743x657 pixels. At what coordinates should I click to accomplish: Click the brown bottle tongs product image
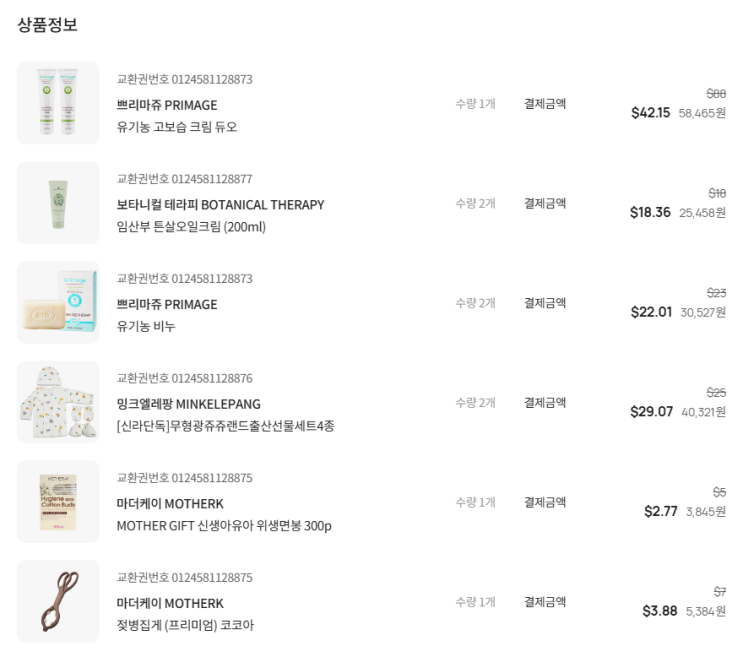pyautogui.click(x=58, y=602)
